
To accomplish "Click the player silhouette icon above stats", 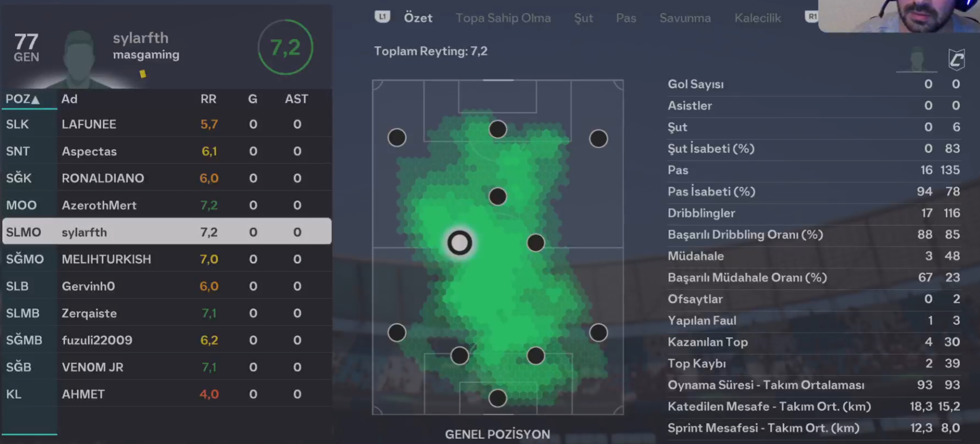I will [x=917, y=59].
